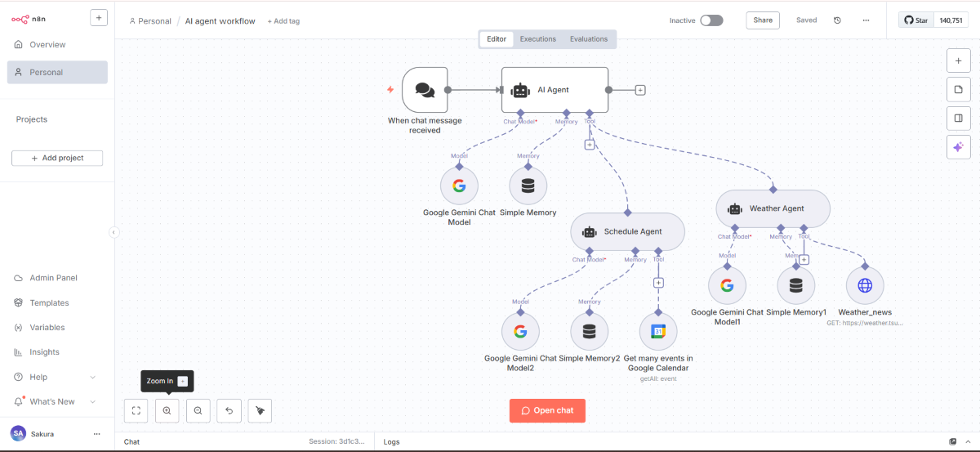The image size is (980, 452).
Task: Select the Weather_news HTTP globe node
Action: (x=865, y=285)
